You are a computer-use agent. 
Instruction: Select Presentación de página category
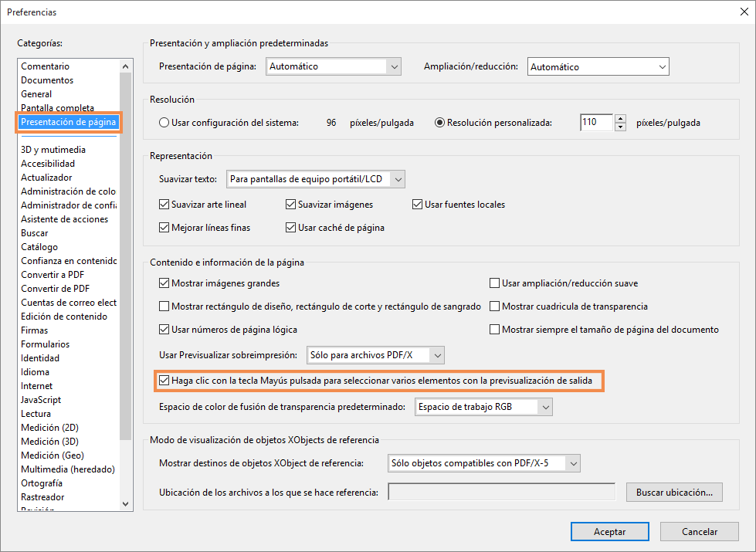(68, 122)
